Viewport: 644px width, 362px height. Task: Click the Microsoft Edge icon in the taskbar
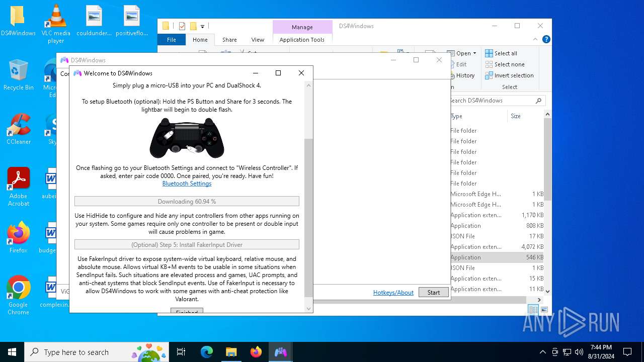[207, 352]
